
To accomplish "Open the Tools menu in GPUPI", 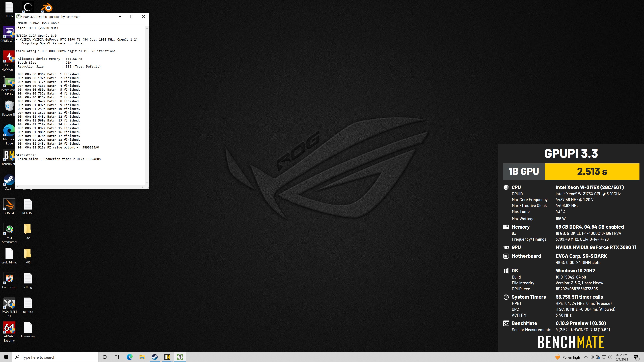I will pos(45,23).
